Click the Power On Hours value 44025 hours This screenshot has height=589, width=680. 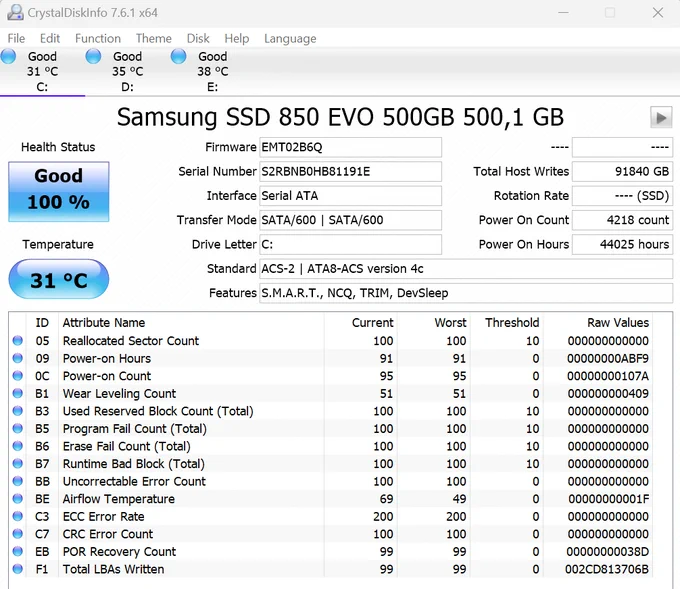(x=622, y=245)
